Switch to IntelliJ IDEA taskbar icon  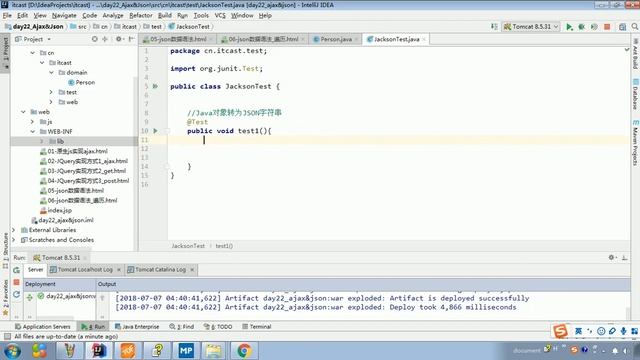click(99, 351)
